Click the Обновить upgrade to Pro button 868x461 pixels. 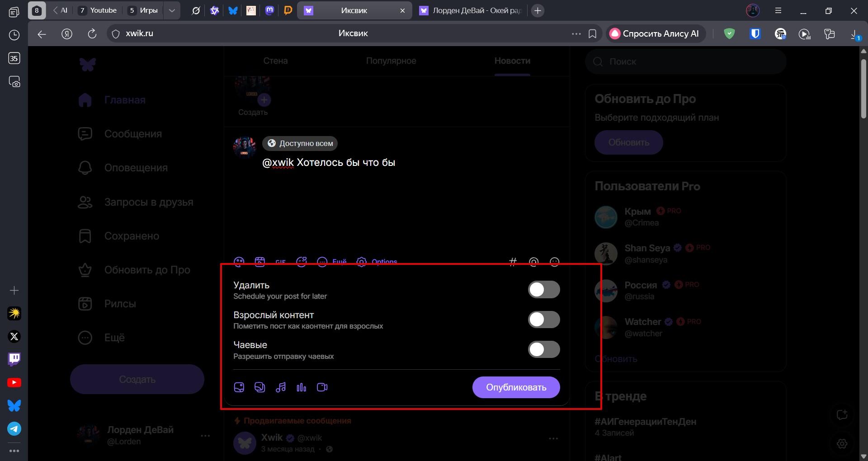(x=628, y=142)
